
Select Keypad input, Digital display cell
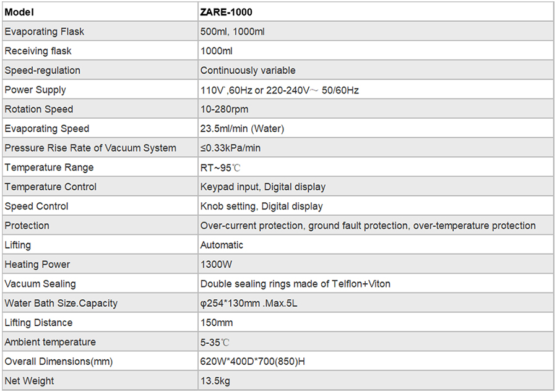pyautogui.click(x=376, y=187)
